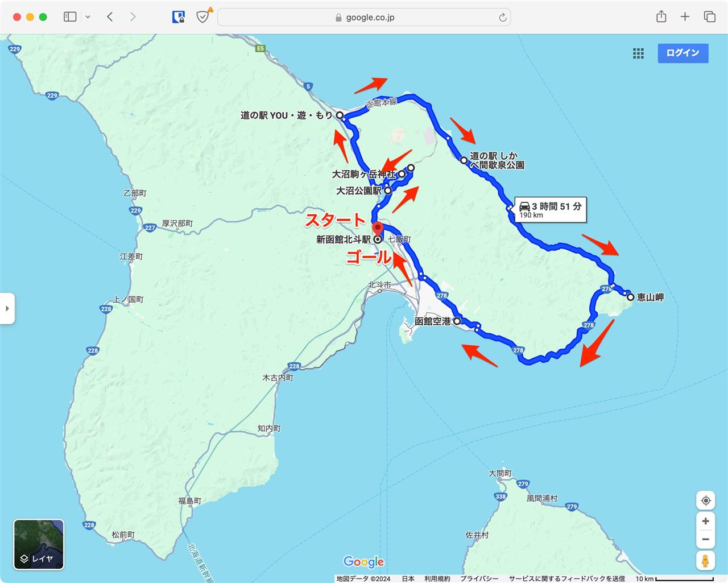Go back to previous page
728x583 pixels.
pyautogui.click(x=110, y=17)
